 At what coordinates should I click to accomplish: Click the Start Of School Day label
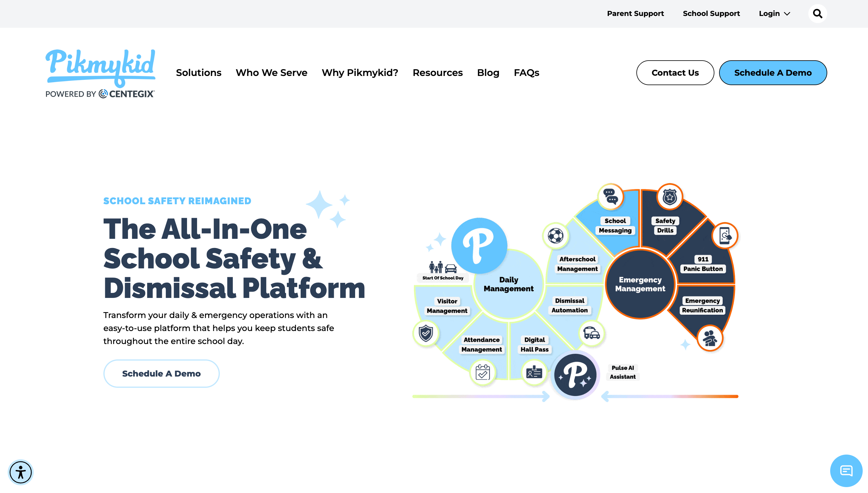point(443,278)
